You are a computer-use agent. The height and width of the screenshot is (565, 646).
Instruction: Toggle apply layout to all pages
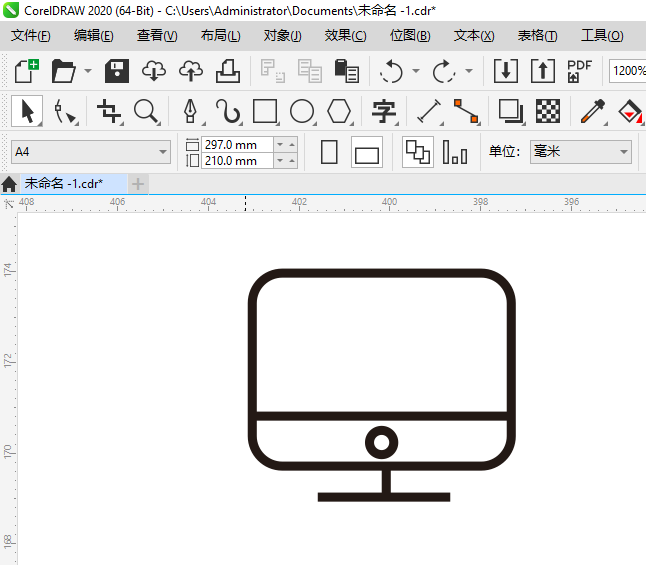[x=418, y=152]
